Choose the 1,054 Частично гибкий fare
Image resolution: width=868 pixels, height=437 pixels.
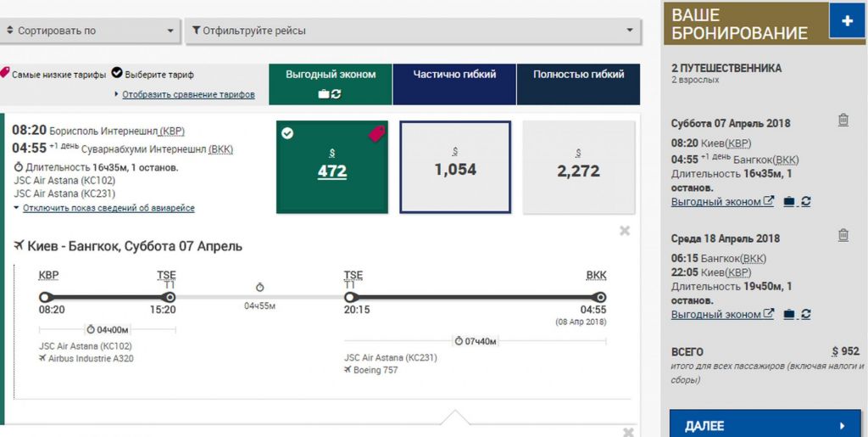point(455,167)
